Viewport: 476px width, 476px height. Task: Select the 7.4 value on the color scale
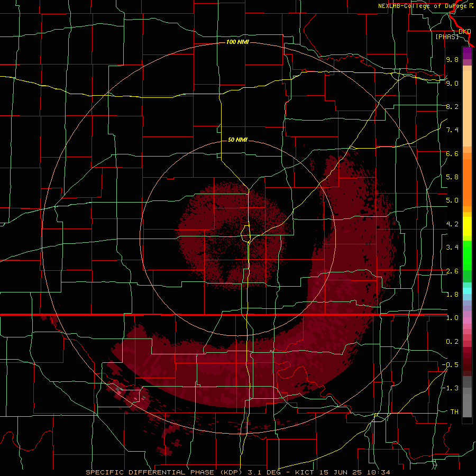(x=452, y=130)
